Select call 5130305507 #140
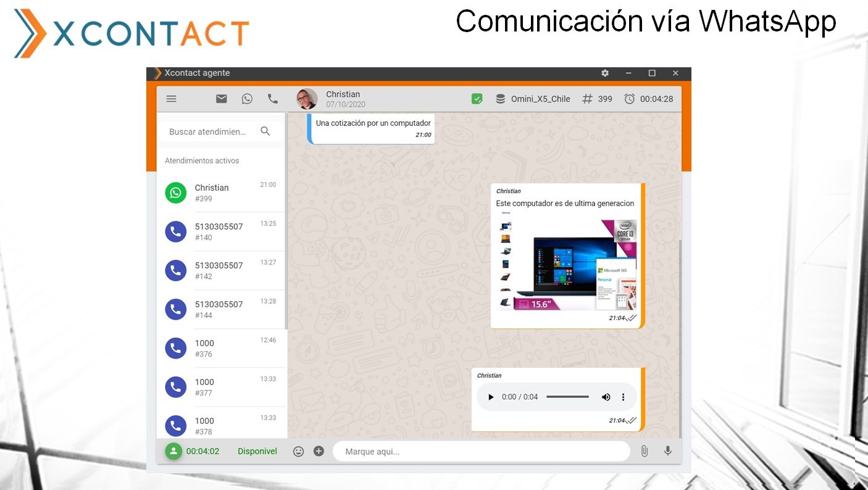The height and width of the screenshot is (490, 868). [221, 231]
